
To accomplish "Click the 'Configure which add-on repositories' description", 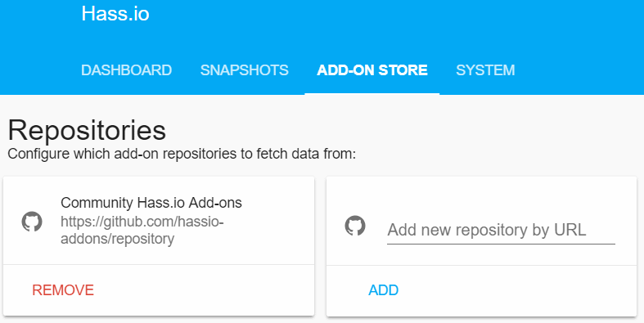I will coord(182,154).
